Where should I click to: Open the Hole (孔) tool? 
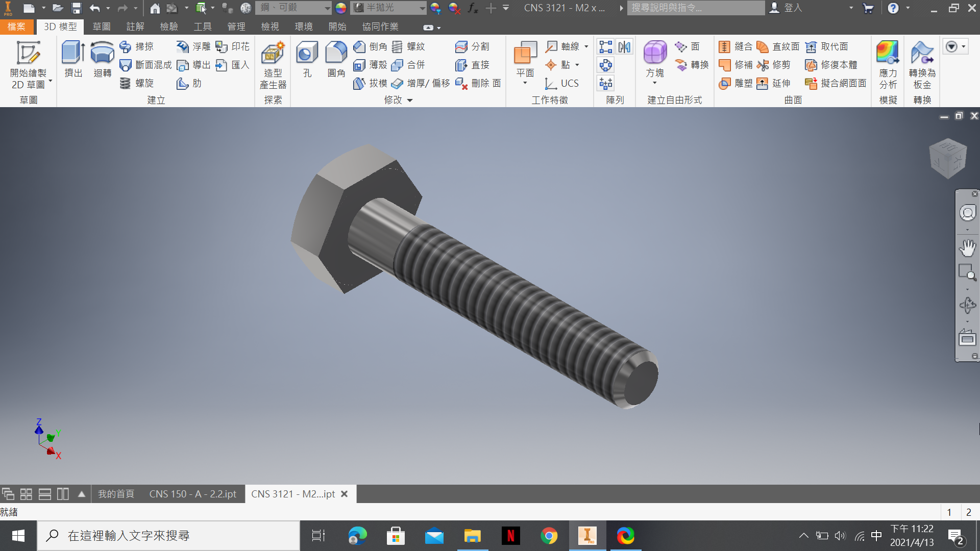(307, 59)
